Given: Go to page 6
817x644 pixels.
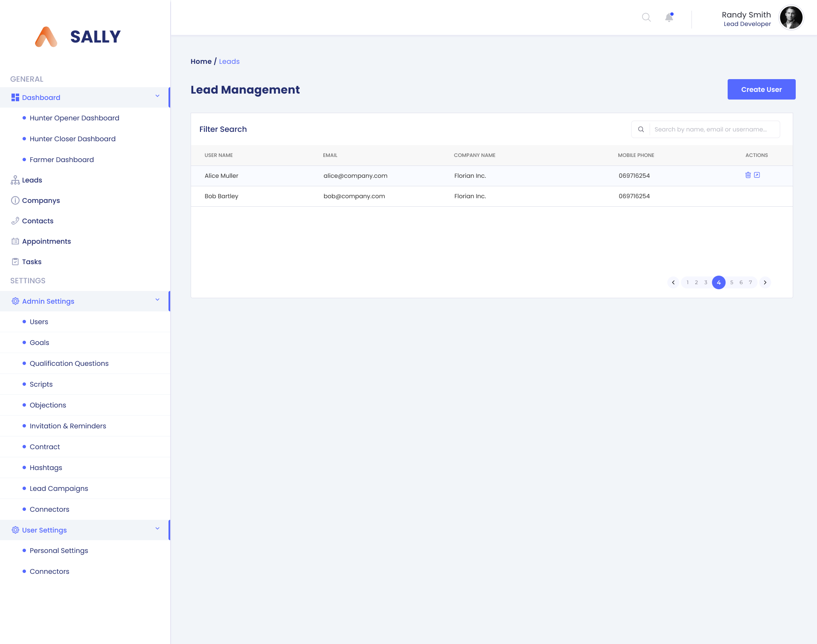Looking at the screenshot, I should [x=741, y=282].
